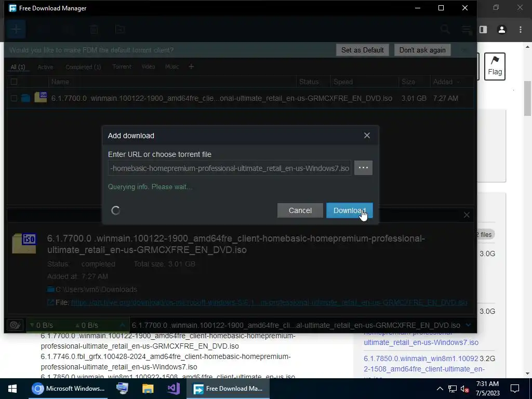The image size is (532, 399).
Task: Add a new tag with the plus icon
Action: 191,66
